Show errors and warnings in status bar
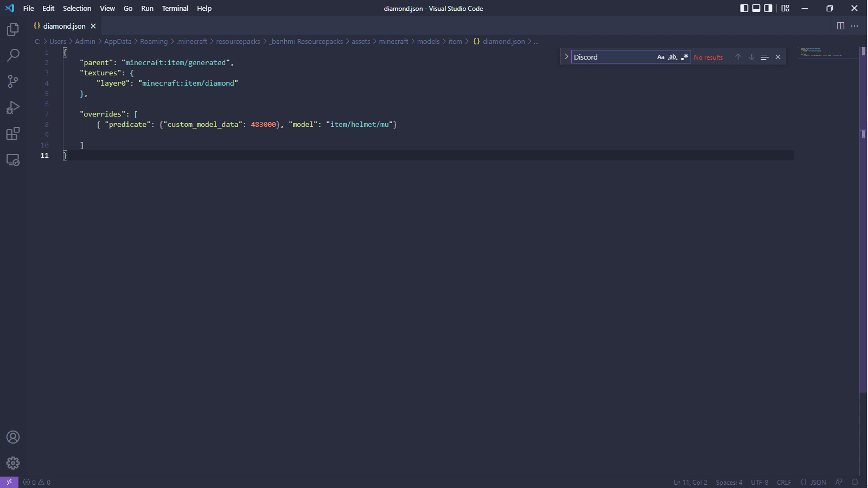 coord(37,482)
